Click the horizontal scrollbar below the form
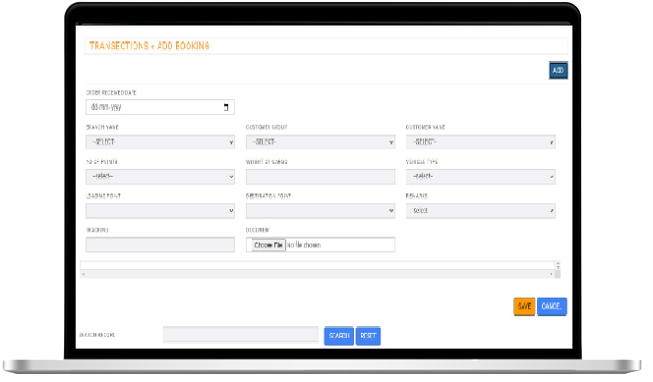 tap(318, 274)
